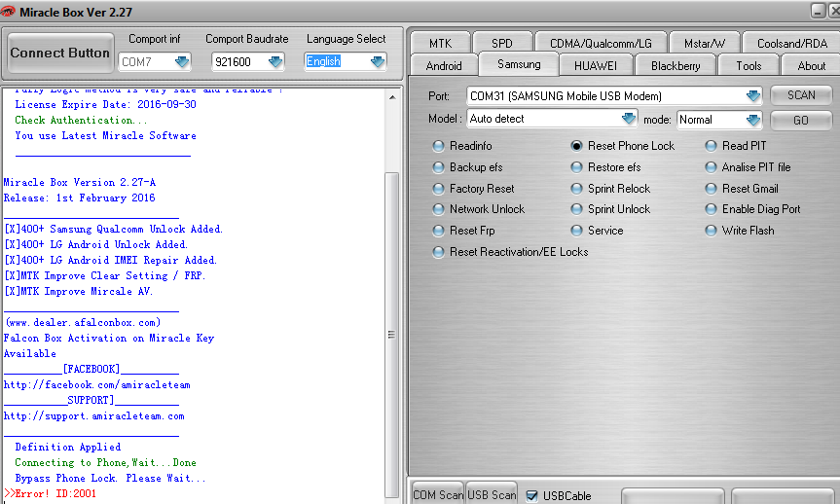
Task: Click the Error! ID:2001 log line
Action: point(50,493)
